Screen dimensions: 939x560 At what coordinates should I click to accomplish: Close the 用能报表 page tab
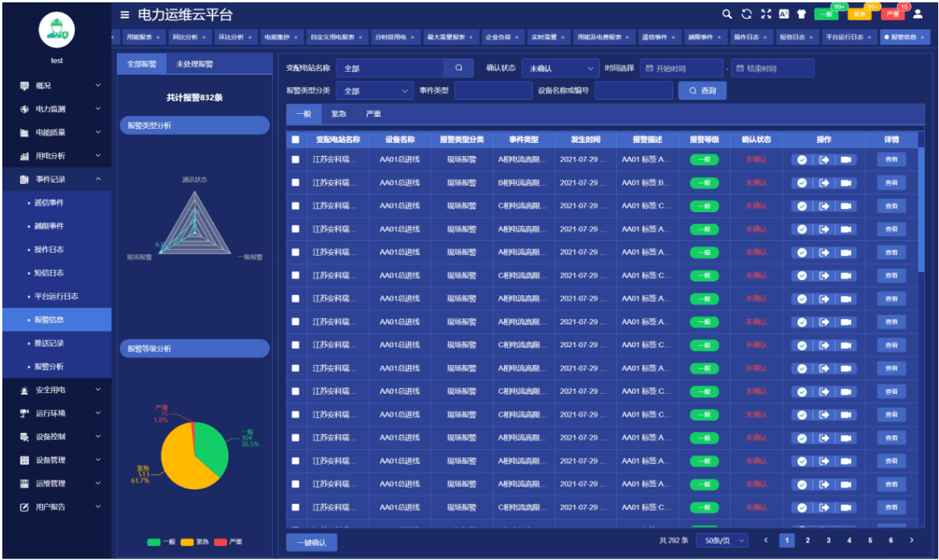(x=158, y=37)
